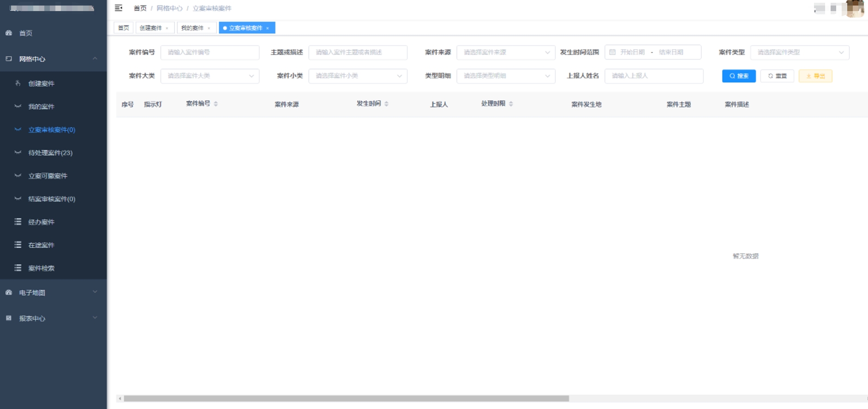Open the 案件小类 dropdown
The image size is (868, 409).
click(358, 76)
